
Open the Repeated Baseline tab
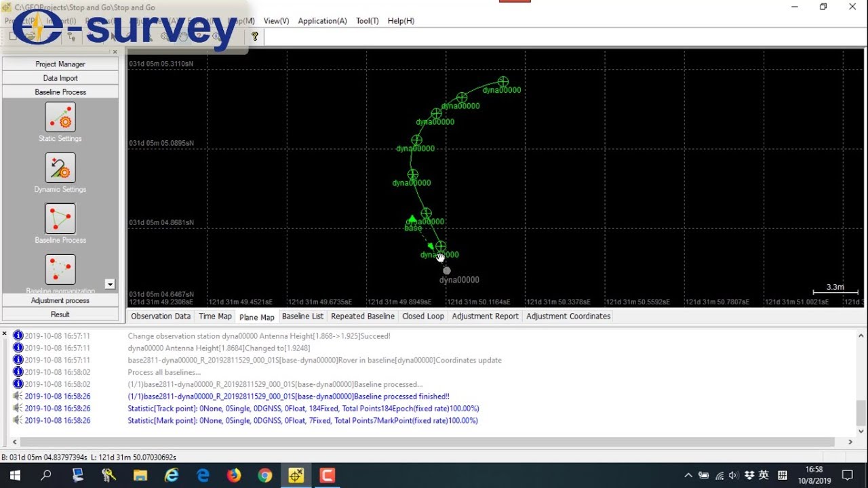tap(363, 317)
